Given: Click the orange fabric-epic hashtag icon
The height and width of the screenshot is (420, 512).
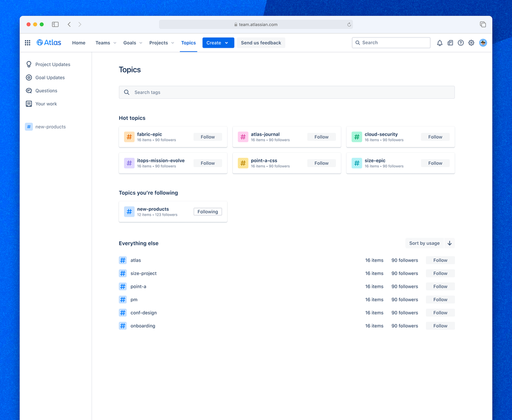Looking at the screenshot, I should [x=129, y=137].
